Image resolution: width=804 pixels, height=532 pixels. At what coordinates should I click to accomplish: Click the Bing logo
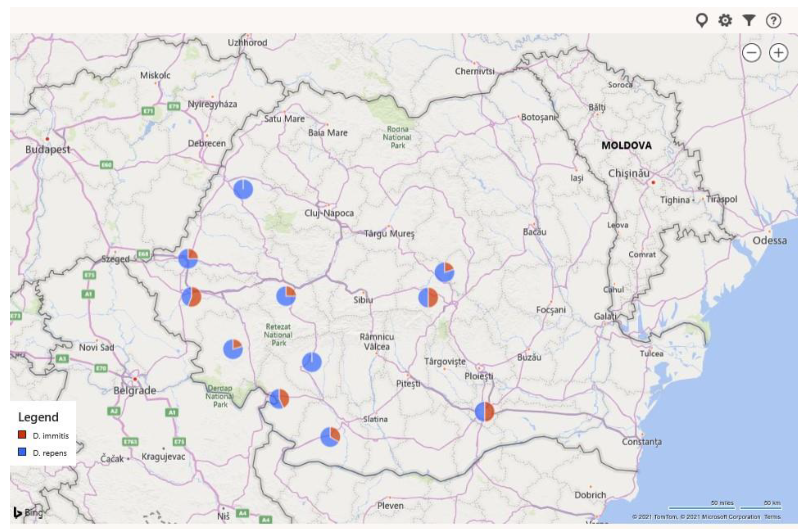(28, 512)
